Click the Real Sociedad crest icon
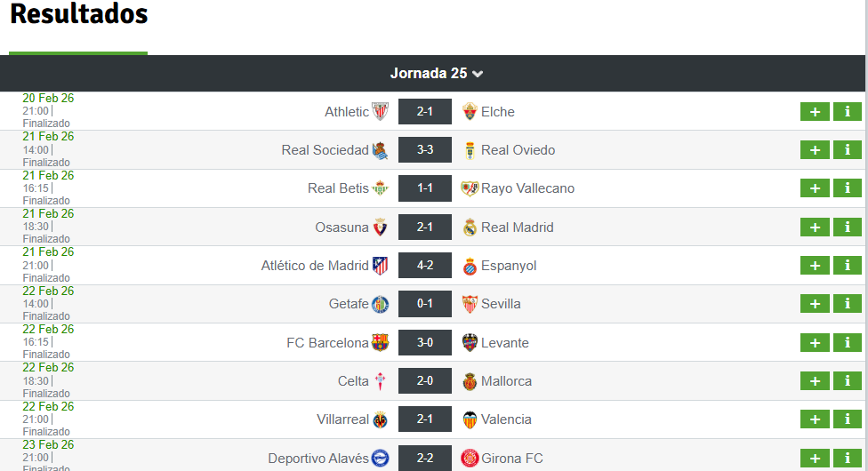The width and height of the screenshot is (868, 471). [380, 150]
